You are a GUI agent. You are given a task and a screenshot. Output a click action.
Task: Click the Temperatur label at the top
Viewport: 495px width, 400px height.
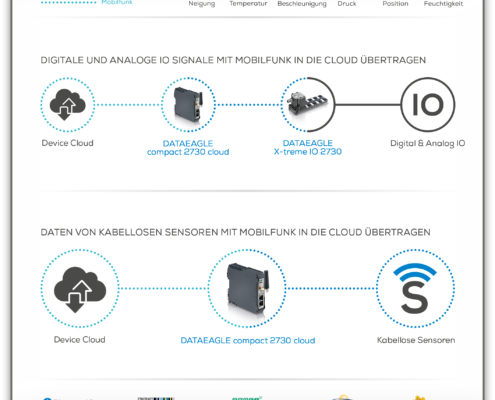[x=248, y=4]
